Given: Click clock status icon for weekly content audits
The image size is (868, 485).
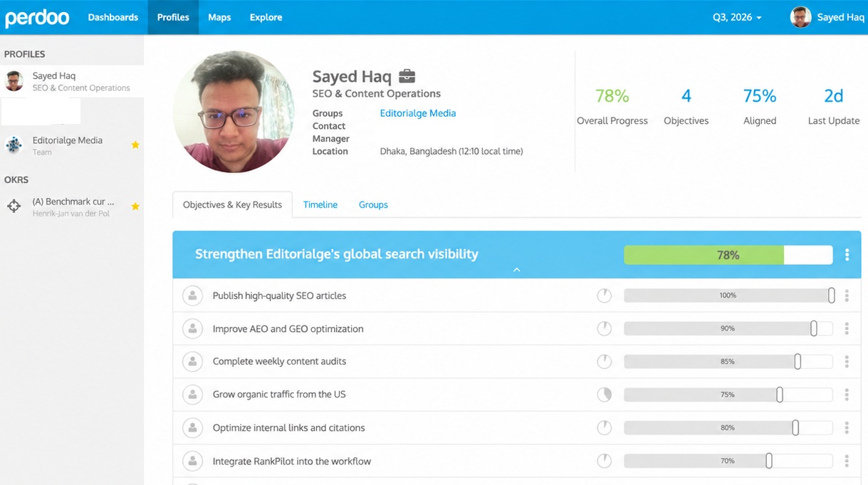Looking at the screenshot, I should click(x=604, y=361).
